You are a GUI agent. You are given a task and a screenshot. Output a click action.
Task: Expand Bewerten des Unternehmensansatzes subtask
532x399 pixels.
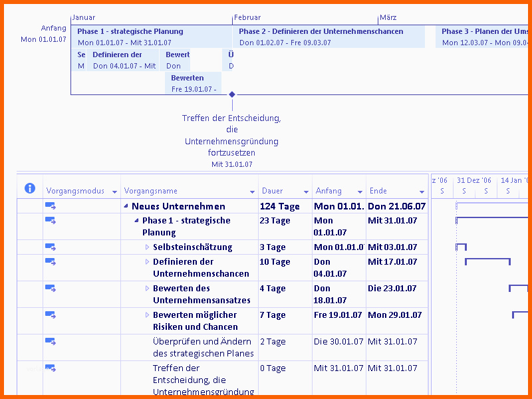(x=147, y=288)
